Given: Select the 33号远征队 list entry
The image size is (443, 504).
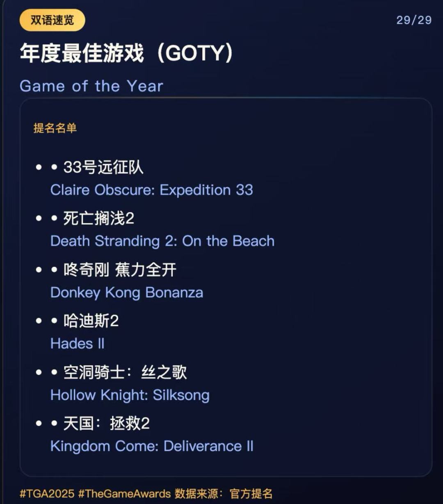Looking at the screenshot, I should 103,167.
